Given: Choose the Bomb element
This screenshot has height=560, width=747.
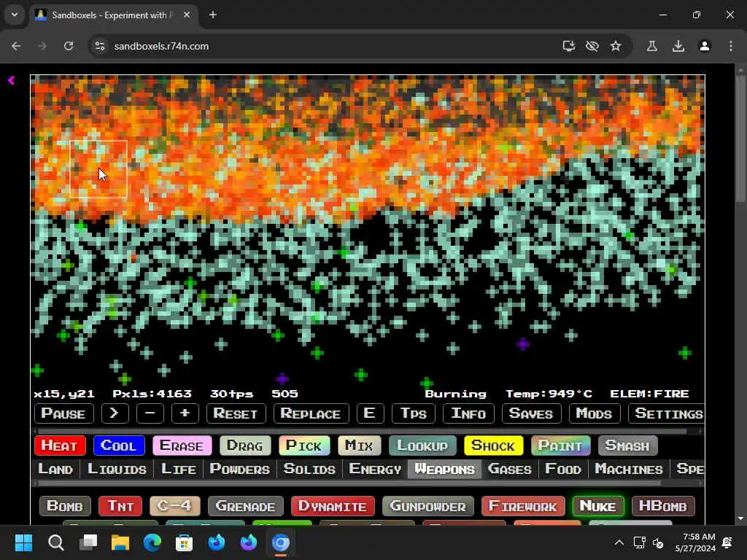Looking at the screenshot, I should click(65, 506).
